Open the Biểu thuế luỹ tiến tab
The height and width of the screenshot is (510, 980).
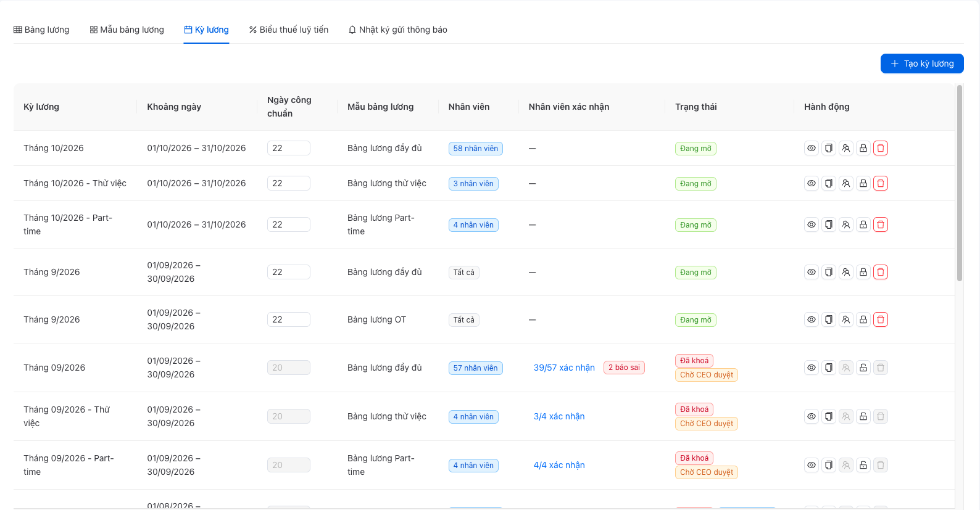[288, 30]
